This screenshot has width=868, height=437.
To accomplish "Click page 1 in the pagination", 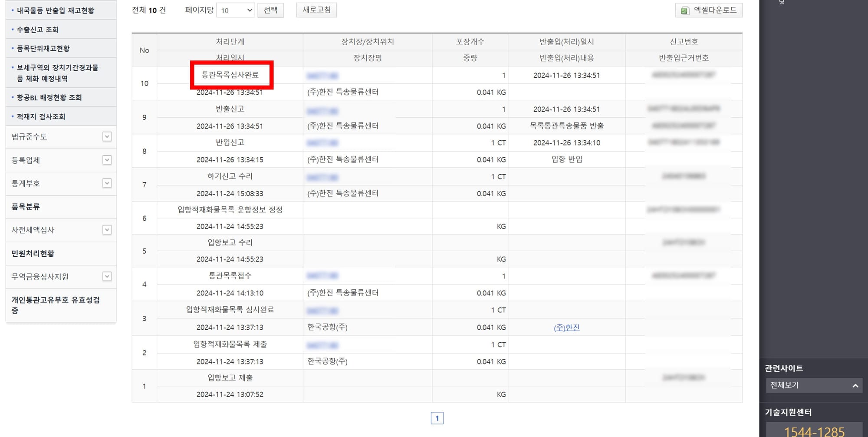I will (438, 417).
